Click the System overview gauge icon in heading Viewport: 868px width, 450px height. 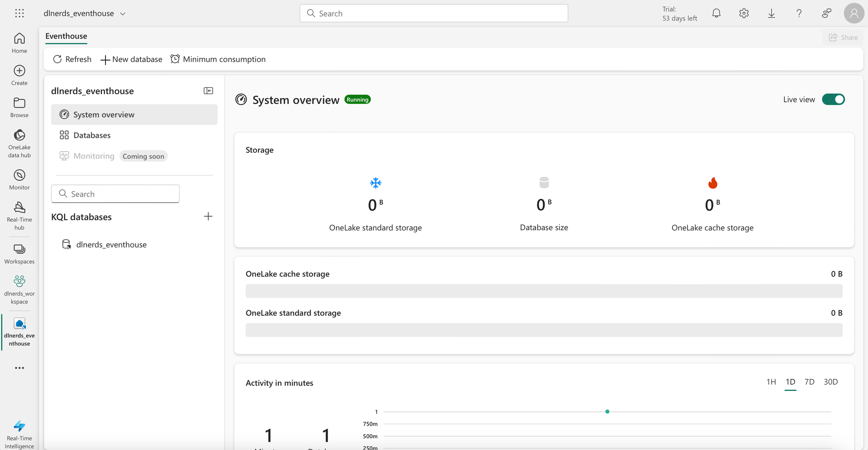click(241, 100)
